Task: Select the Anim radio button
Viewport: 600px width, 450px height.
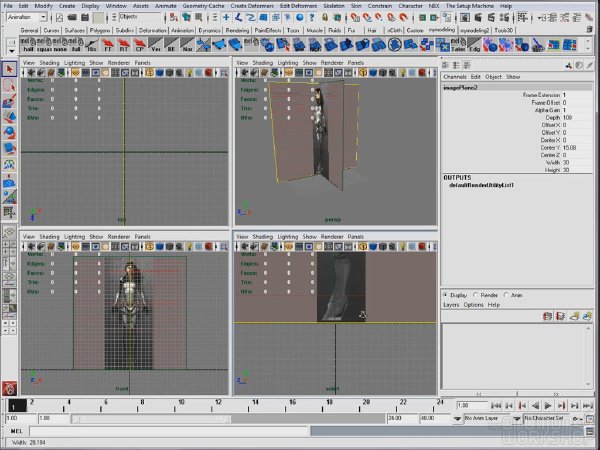Action: pyautogui.click(x=506, y=295)
